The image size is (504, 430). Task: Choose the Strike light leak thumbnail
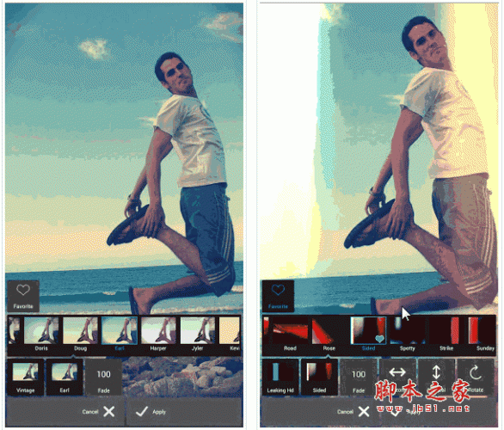pos(446,335)
